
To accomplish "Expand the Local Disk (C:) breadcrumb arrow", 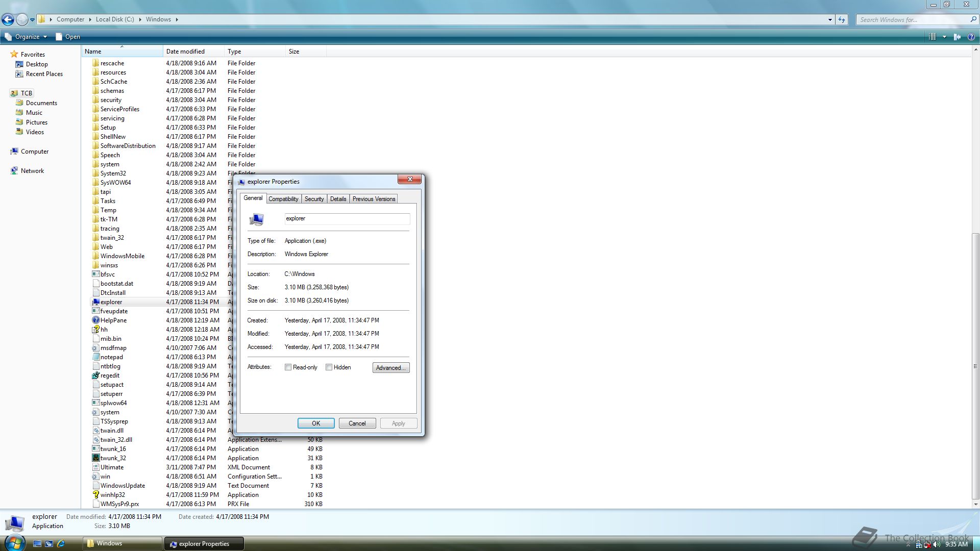I will 140,19.
